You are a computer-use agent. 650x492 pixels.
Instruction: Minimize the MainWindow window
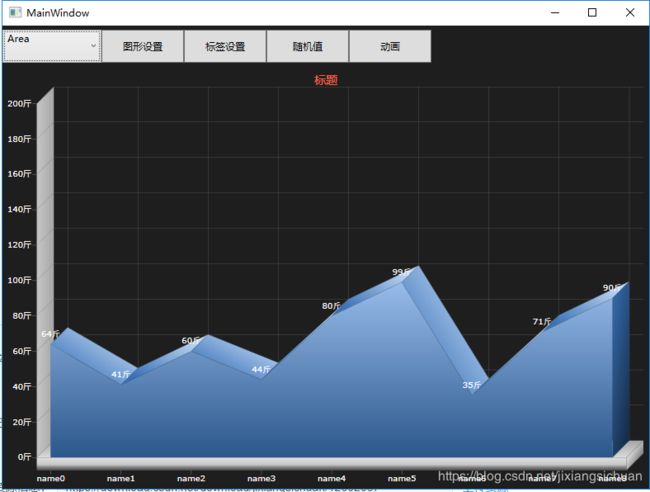coord(555,12)
